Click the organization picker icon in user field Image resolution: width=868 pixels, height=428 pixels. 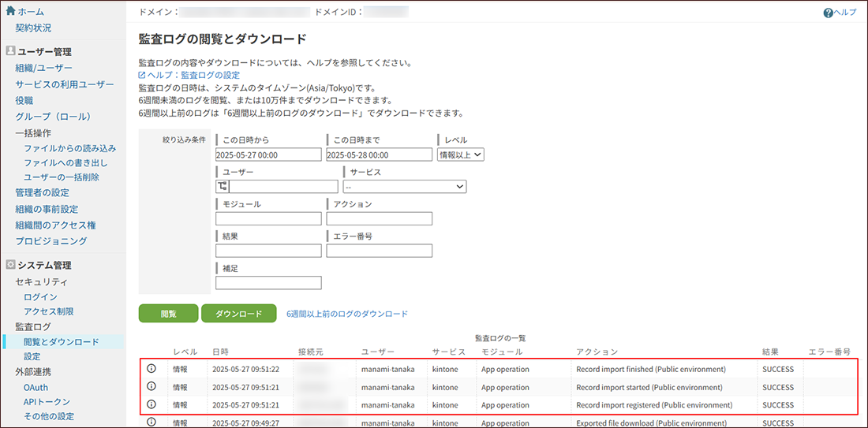pos(222,187)
